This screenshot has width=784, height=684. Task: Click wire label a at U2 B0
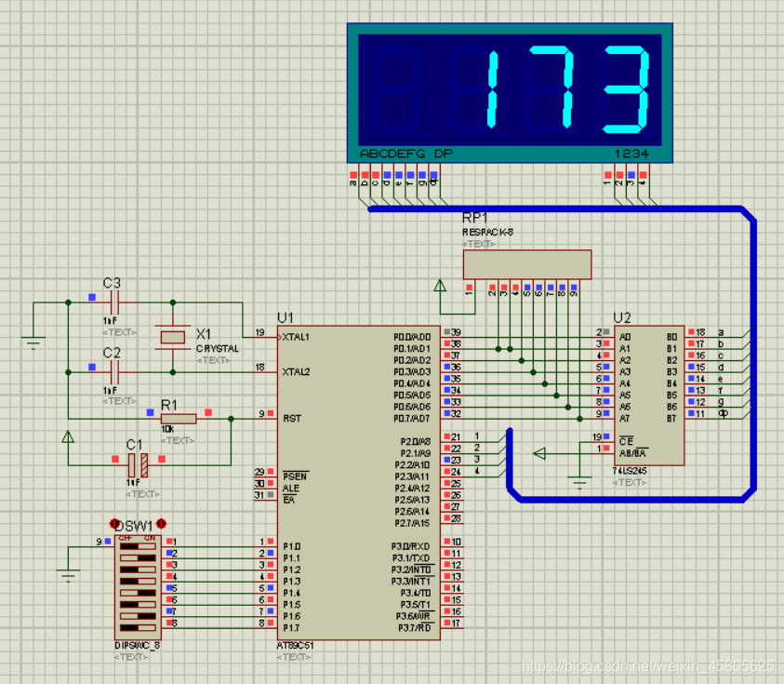tap(721, 332)
